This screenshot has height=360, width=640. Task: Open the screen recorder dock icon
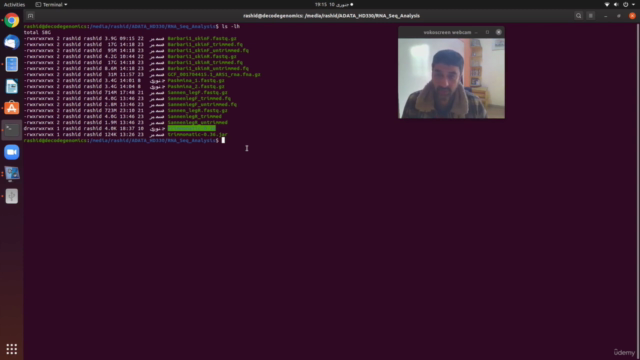pyautogui.click(x=11, y=174)
